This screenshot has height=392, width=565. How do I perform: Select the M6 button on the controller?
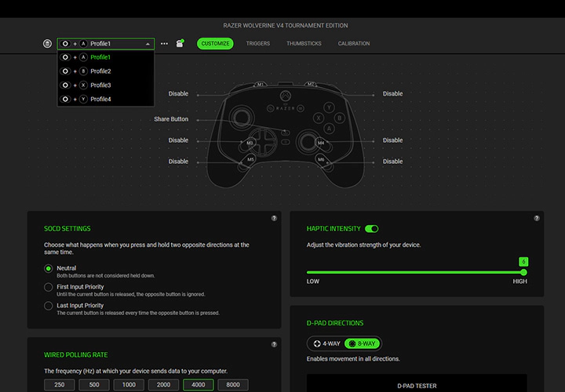(x=321, y=159)
